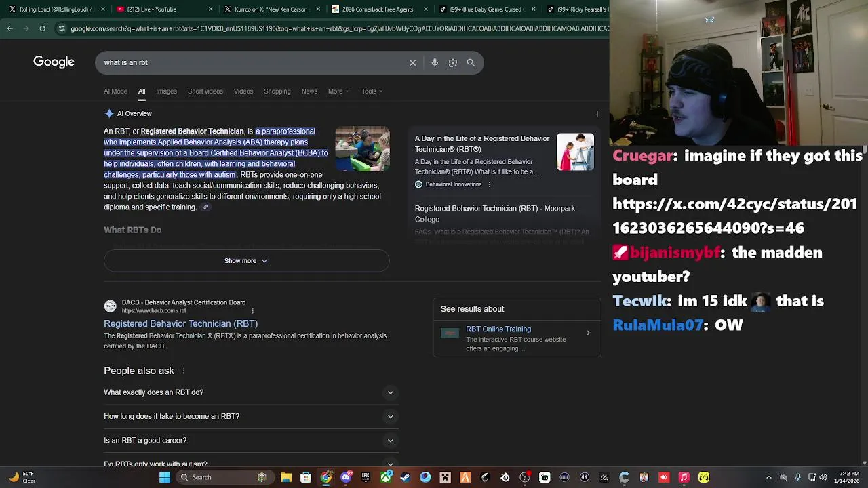
Task: Open BACB site URL breadcrumb
Action: point(153,311)
